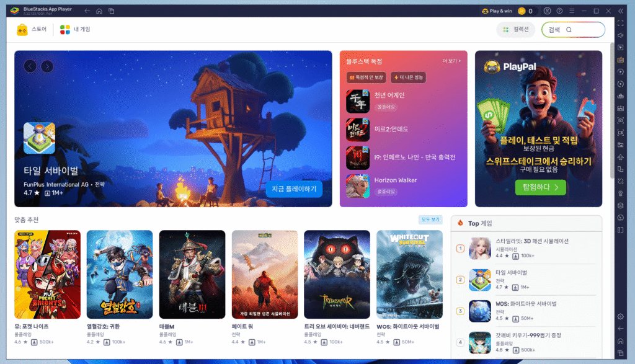Open the BlueStacks settings gear icon

(x=621, y=317)
